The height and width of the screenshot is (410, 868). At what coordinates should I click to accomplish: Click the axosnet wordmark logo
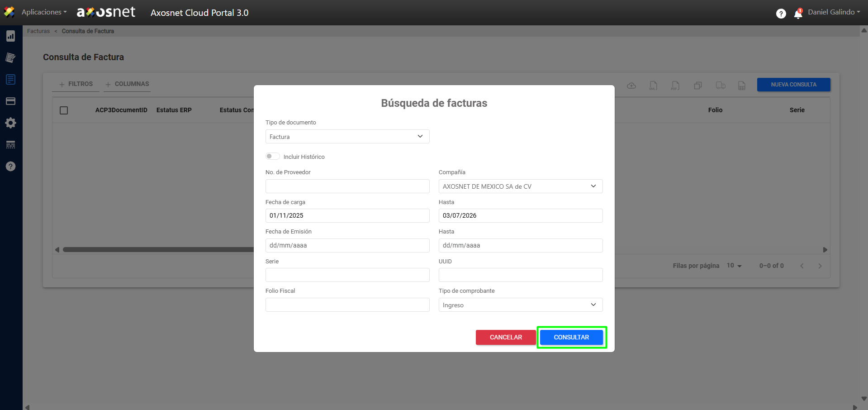point(106,12)
